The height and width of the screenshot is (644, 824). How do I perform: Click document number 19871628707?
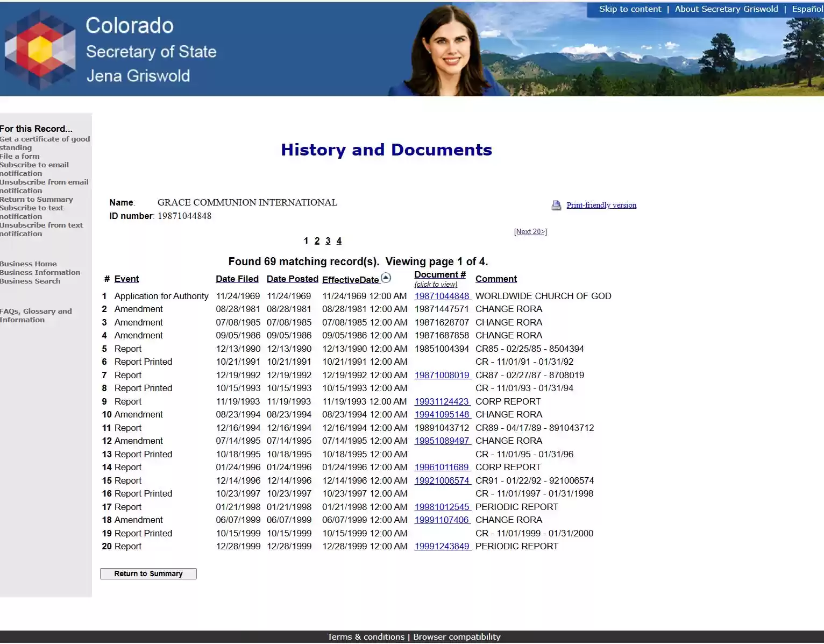(442, 322)
